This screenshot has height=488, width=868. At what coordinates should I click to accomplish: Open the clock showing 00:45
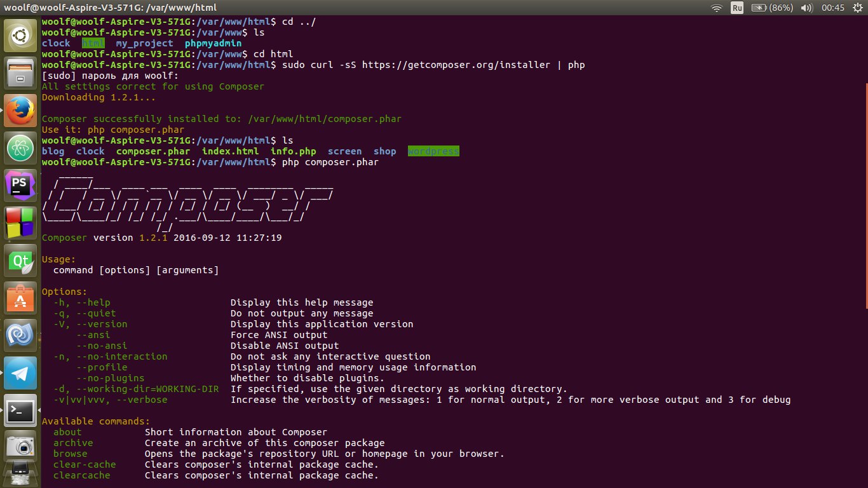tap(832, 8)
